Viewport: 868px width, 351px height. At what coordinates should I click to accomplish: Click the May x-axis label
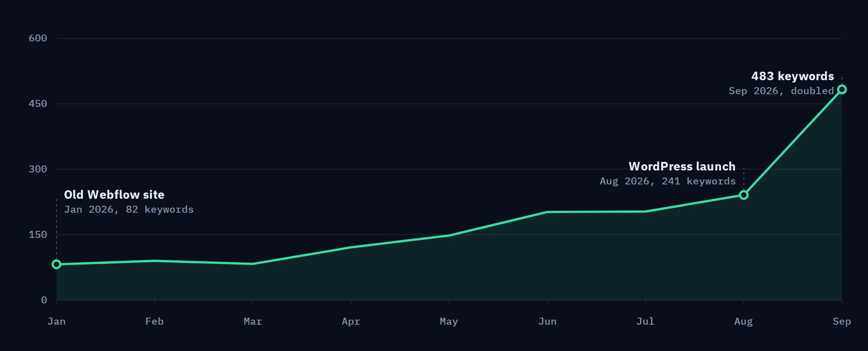tap(449, 322)
